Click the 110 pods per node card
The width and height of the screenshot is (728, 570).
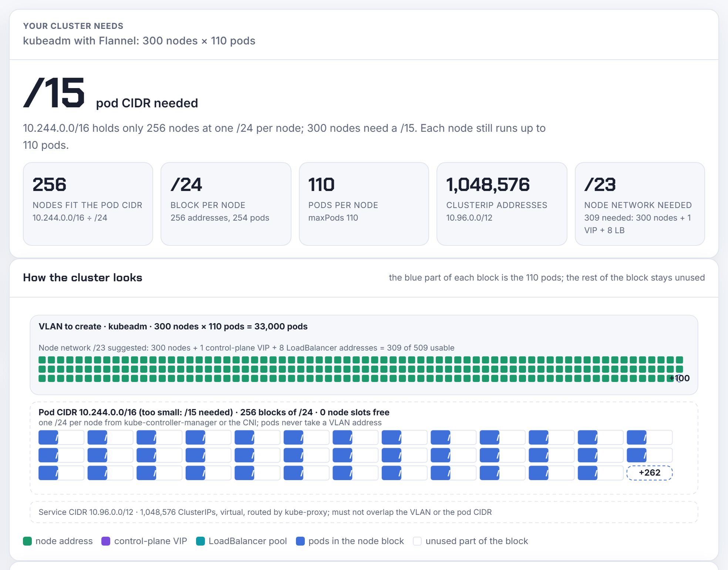pos(364,204)
